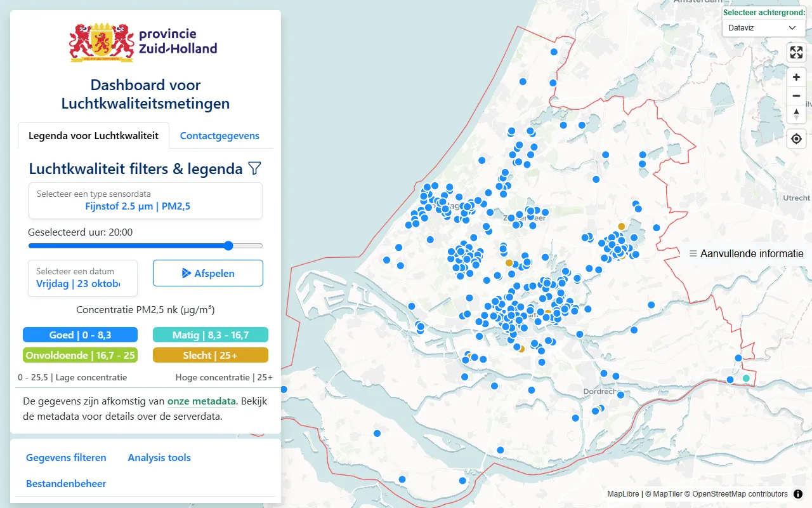Open map attribution info icon
The height and width of the screenshot is (508, 812).
798,494
